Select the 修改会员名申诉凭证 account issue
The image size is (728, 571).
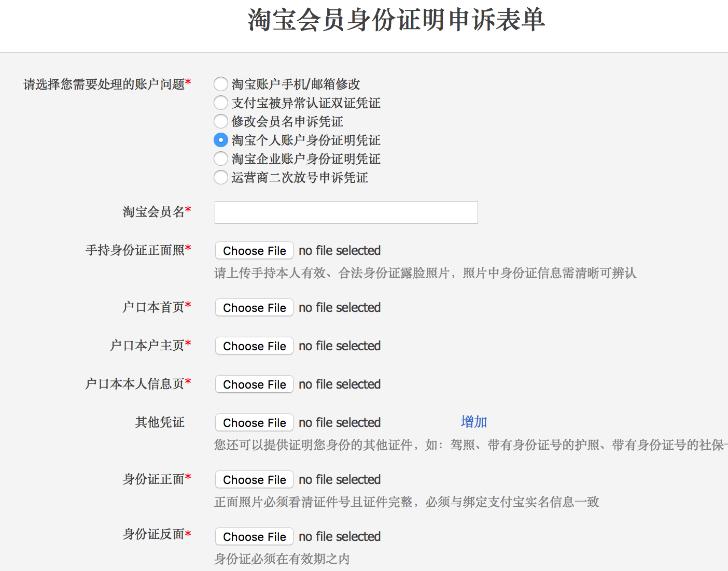click(220, 121)
